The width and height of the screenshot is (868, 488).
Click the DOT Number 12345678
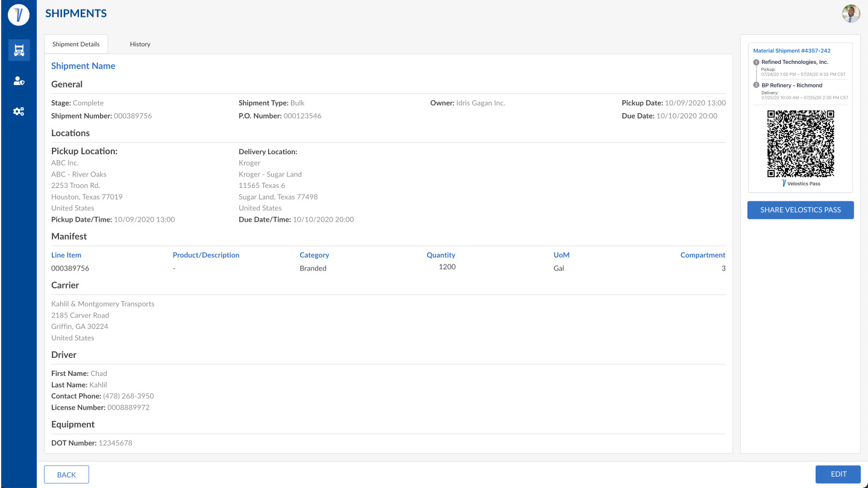click(92, 443)
